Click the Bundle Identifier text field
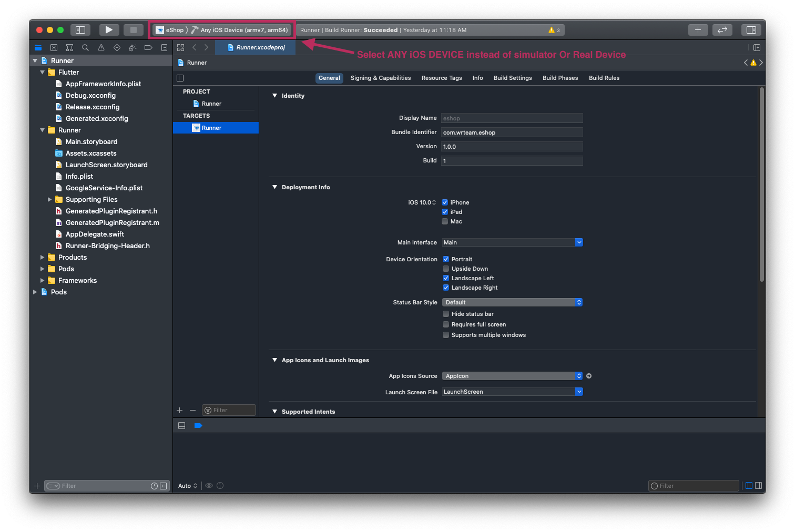The height and width of the screenshot is (532, 795). tap(512, 132)
